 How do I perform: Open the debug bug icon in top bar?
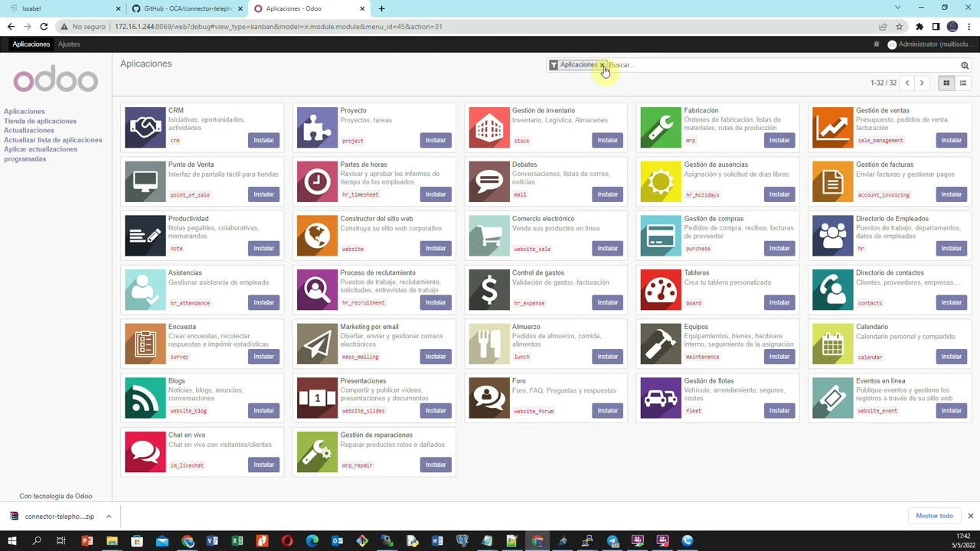click(877, 44)
